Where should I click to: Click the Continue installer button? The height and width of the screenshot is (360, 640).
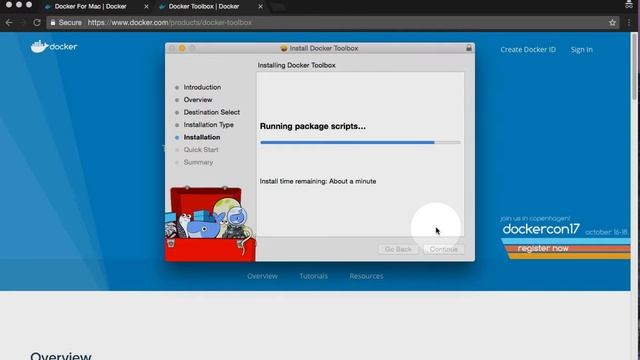(x=443, y=249)
